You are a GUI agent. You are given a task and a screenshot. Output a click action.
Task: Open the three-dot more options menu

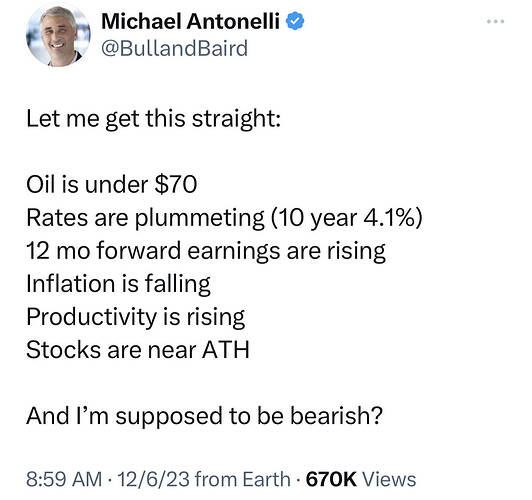coord(495,21)
